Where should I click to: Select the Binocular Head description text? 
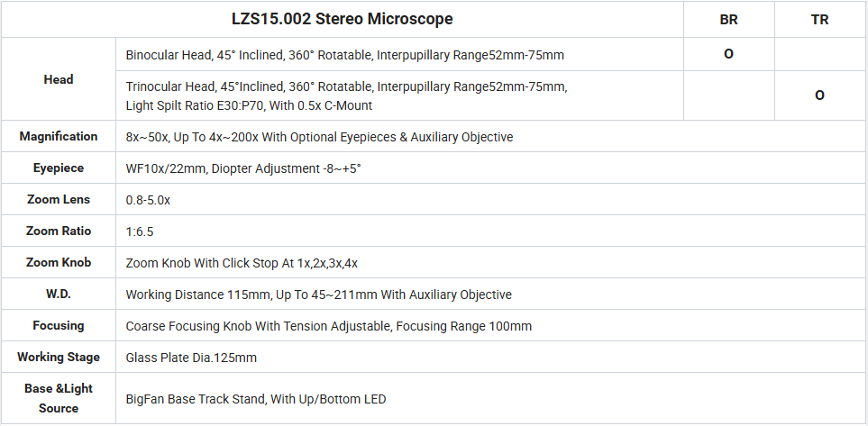(x=345, y=55)
